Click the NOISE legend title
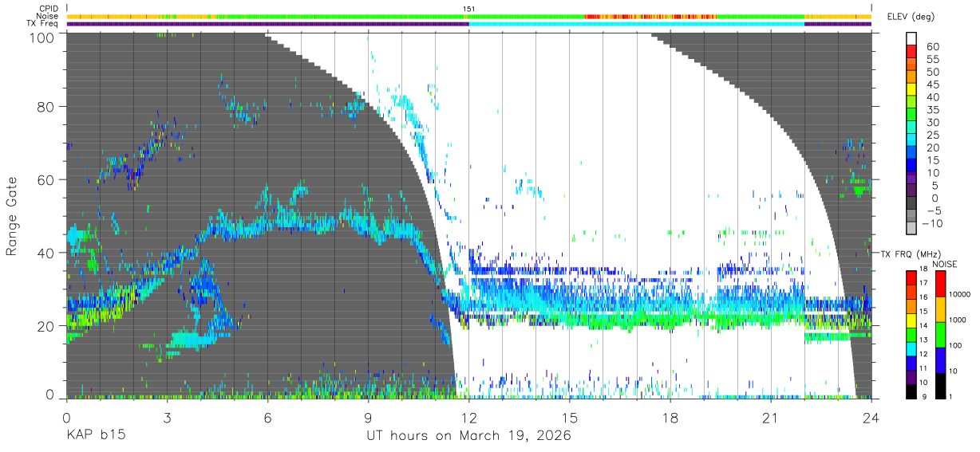980x452 pixels. (945, 263)
